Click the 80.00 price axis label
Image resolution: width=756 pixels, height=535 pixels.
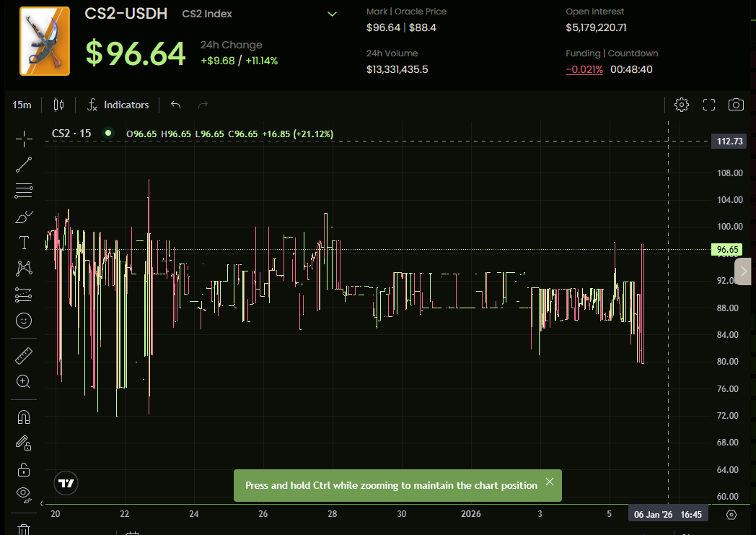pyautogui.click(x=728, y=361)
